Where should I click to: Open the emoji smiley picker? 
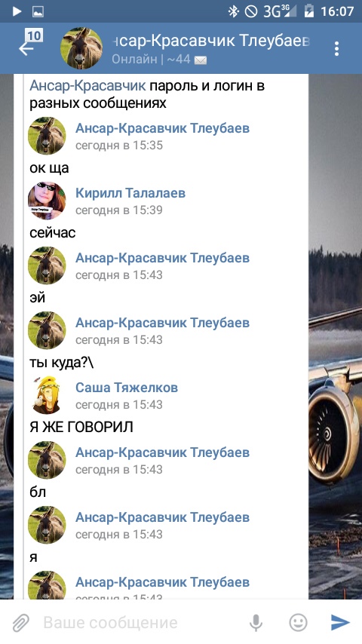click(298, 623)
